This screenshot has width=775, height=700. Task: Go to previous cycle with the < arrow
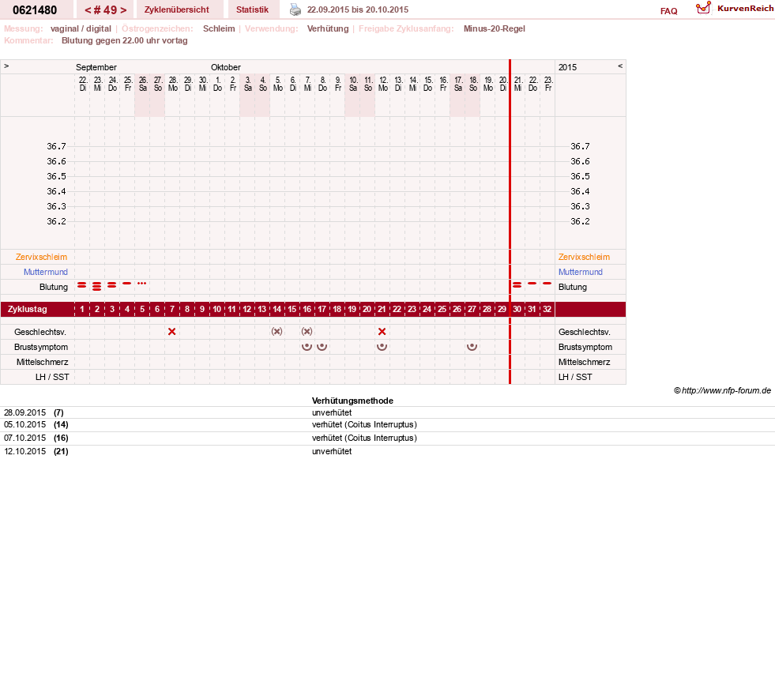point(88,10)
